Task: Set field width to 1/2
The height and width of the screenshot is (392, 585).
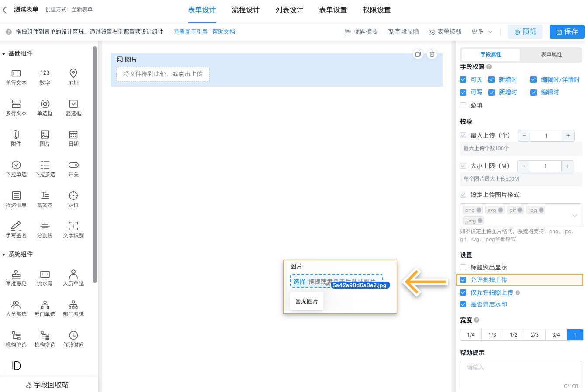Action: [513, 334]
